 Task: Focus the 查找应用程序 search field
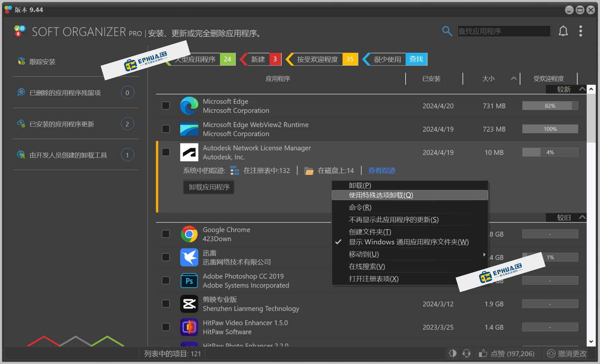pos(504,31)
